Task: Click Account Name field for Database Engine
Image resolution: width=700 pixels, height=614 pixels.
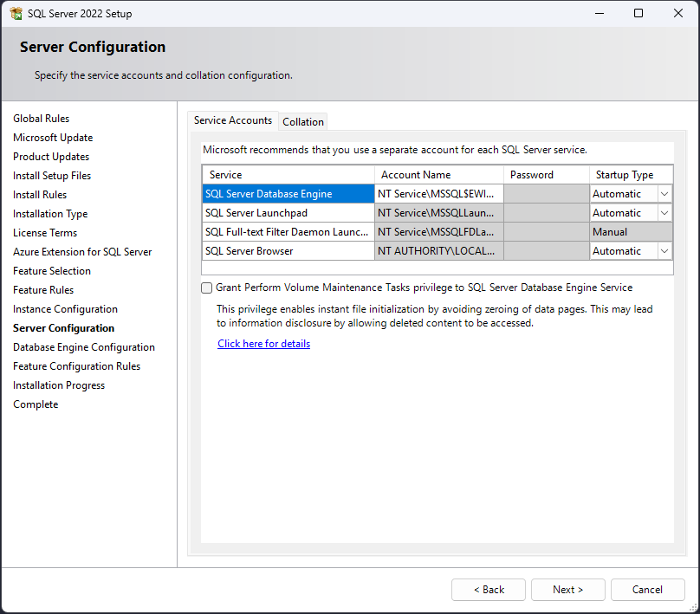Action: (x=438, y=194)
